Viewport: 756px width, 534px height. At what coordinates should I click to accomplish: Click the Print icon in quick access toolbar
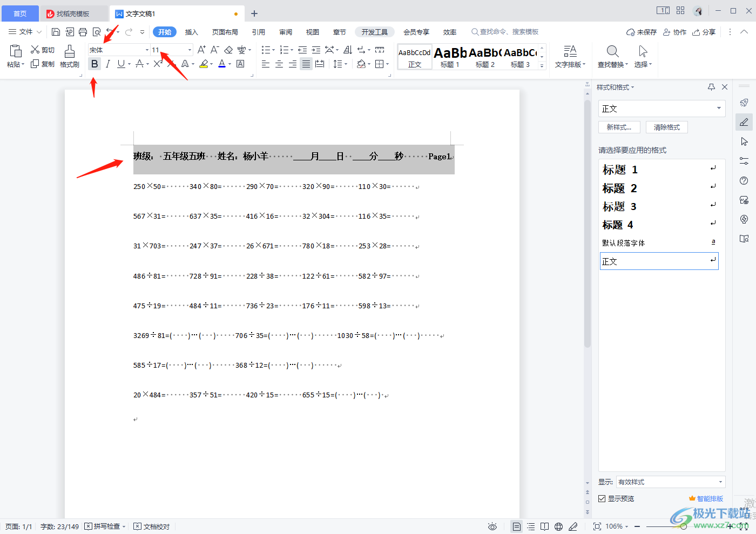(x=83, y=32)
